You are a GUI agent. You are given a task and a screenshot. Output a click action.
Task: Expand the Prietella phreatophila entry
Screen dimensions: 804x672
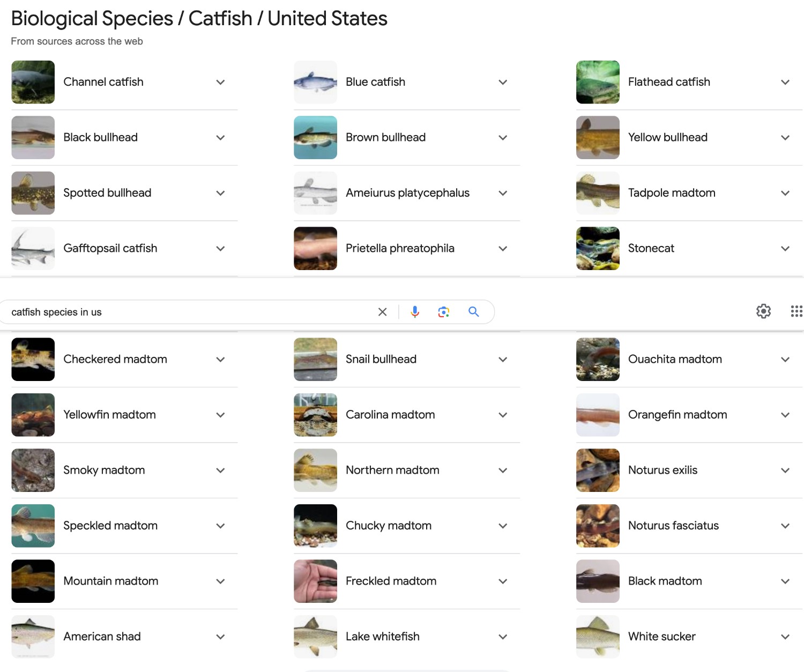point(502,249)
